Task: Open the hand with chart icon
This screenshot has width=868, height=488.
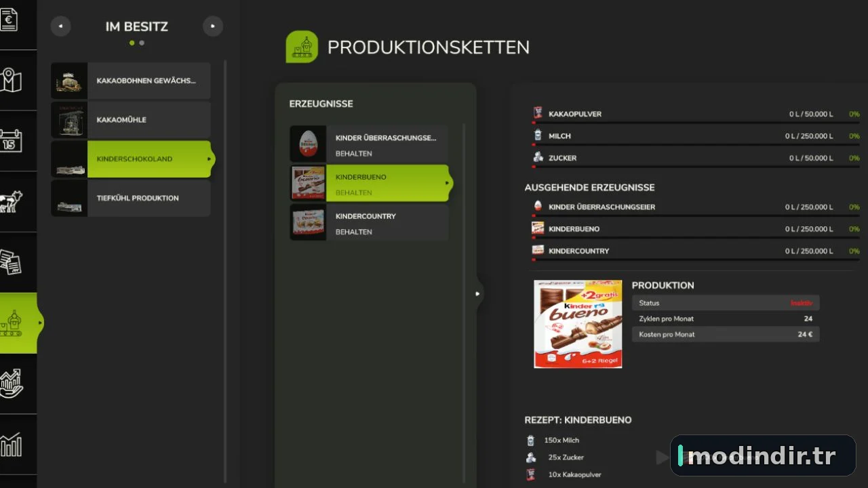Action: point(11,384)
